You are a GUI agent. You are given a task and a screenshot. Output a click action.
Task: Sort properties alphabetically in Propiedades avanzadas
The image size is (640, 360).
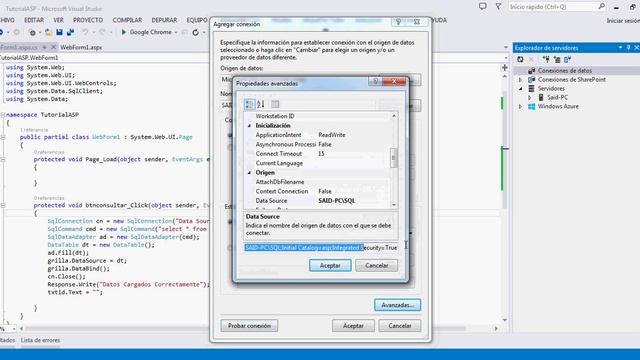pyautogui.click(x=261, y=104)
